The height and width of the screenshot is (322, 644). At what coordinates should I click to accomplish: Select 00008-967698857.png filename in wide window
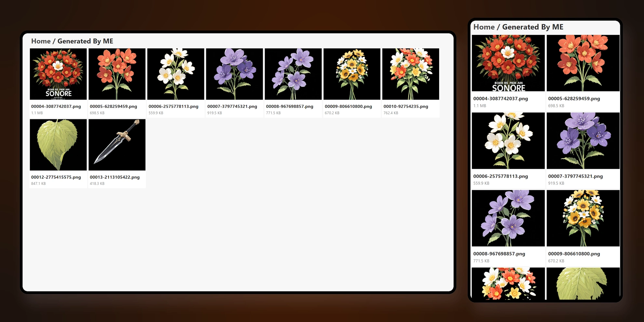289,106
